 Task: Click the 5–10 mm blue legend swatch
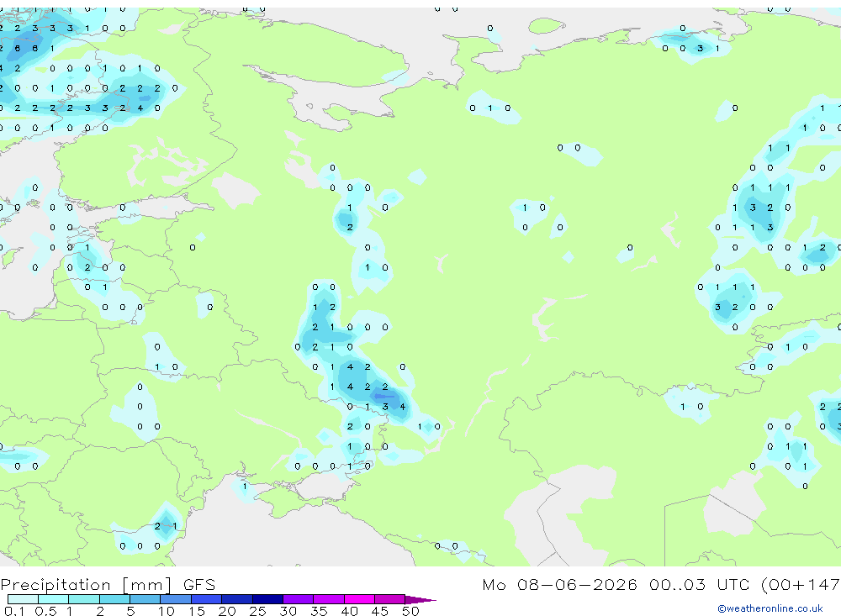click(145, 599)
